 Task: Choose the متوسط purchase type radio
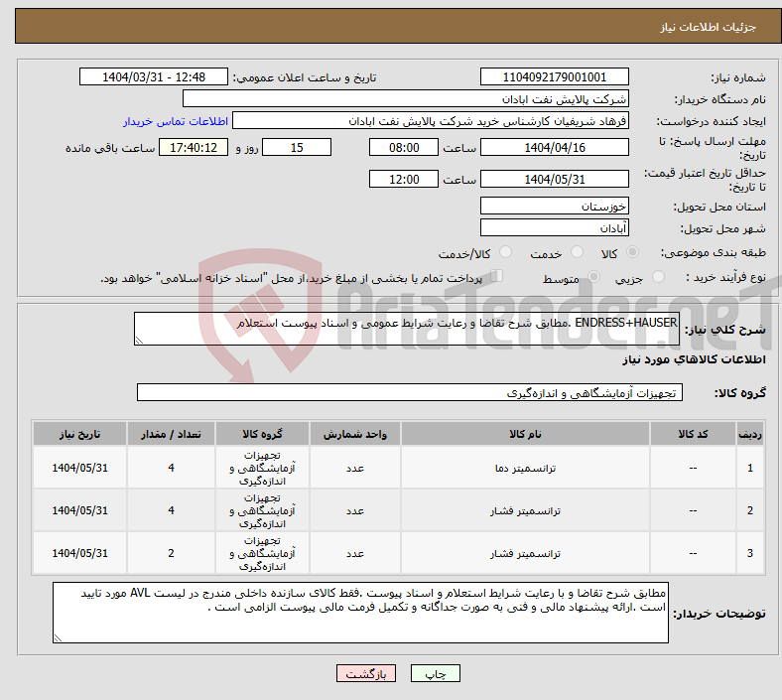tap(593, 277)
